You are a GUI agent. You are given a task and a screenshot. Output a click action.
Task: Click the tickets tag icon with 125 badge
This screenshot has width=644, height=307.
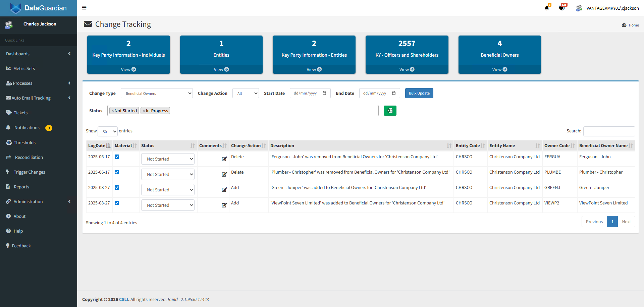coord(561,8)
